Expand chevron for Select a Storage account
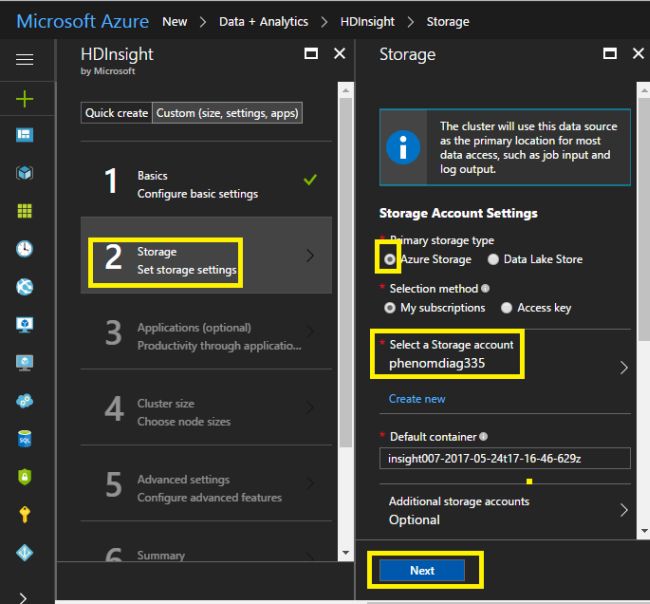Screen dimensions: 650x604 click(624, 368)
